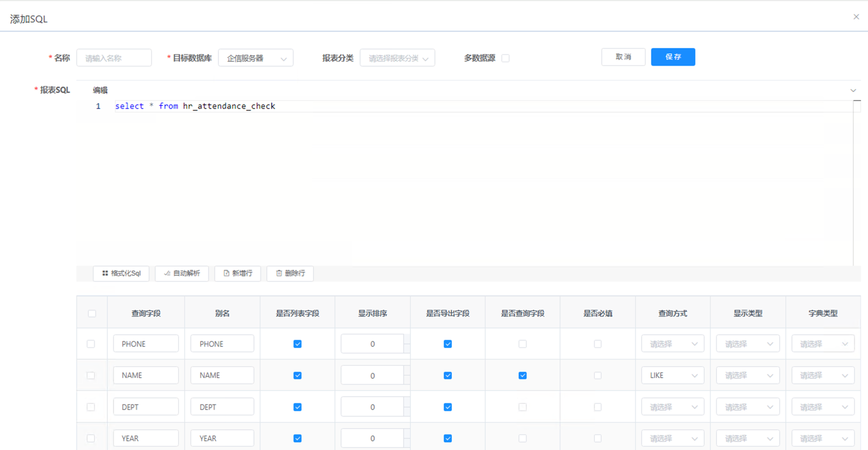Image resolution: width=868 pixels, height=450 pixels.
Task: Click the 取消 cancel button
Action: tap(623, 56)
